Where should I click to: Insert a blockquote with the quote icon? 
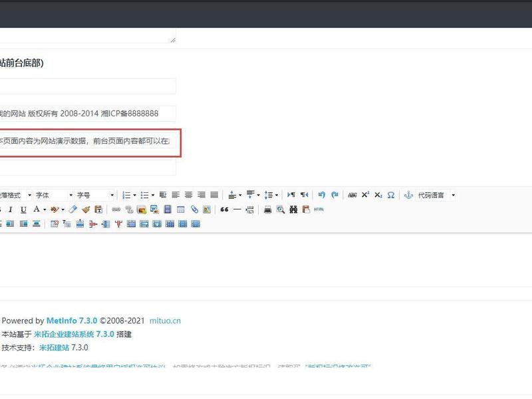pos(224,209)
